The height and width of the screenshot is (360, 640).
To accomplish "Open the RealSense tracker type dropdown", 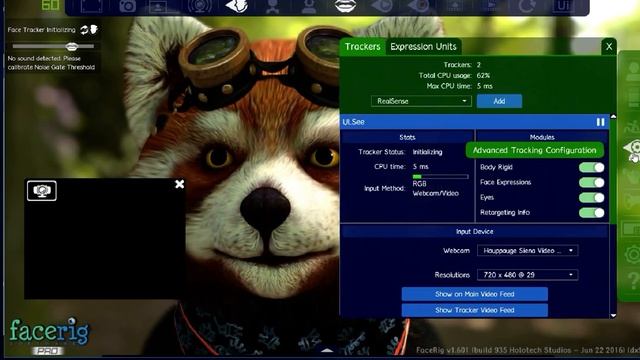I will tap(421, 101).
